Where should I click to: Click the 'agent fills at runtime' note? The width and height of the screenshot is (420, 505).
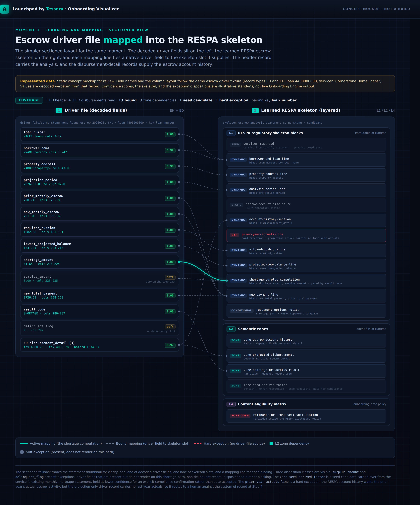click(x=371, y=329)
